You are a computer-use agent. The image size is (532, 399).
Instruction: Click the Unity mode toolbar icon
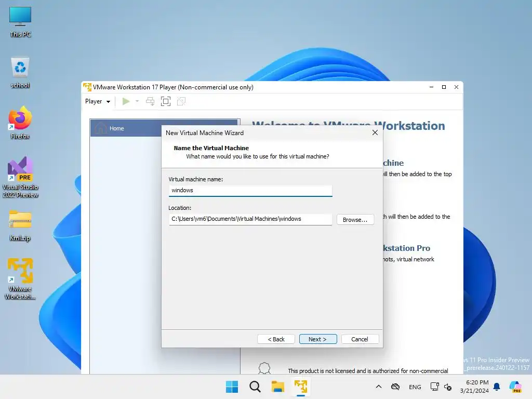tap(181, 101)
